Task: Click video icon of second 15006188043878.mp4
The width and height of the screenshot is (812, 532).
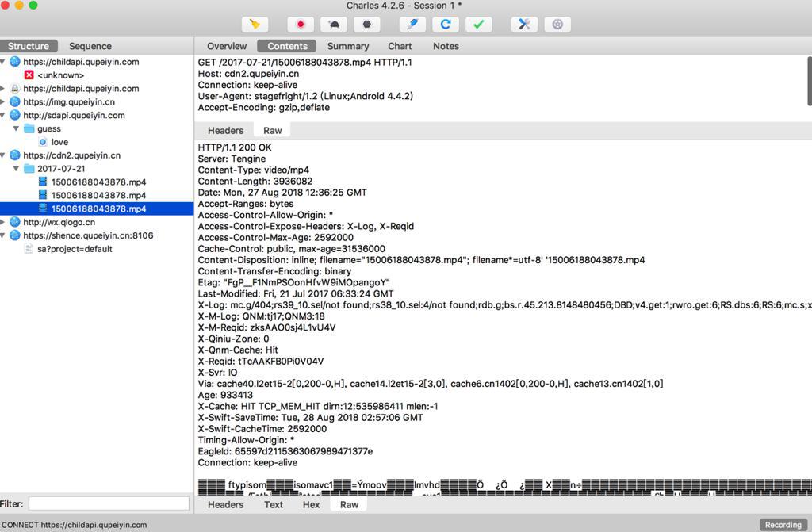Action: 43,195
